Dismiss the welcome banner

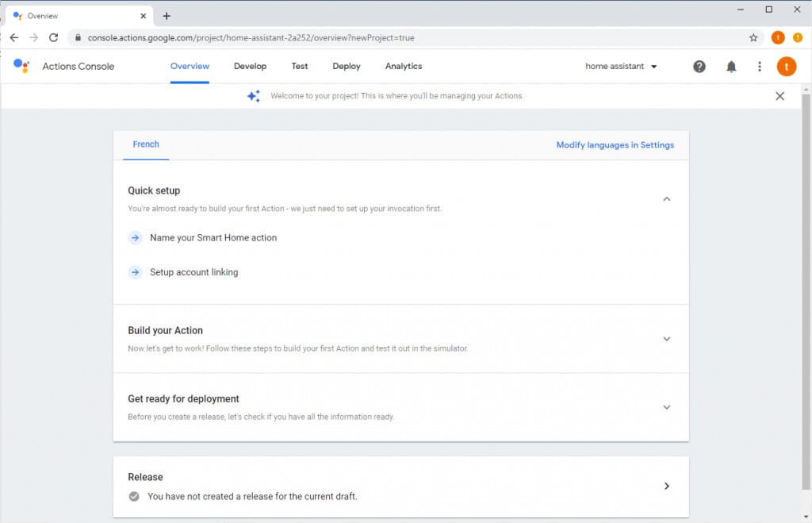point(779,96)
